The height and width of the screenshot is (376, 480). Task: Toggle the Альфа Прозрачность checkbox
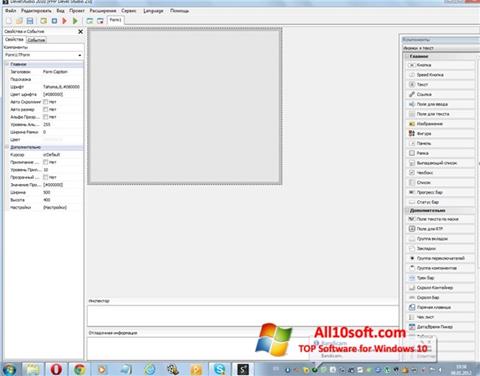[46, 117]
